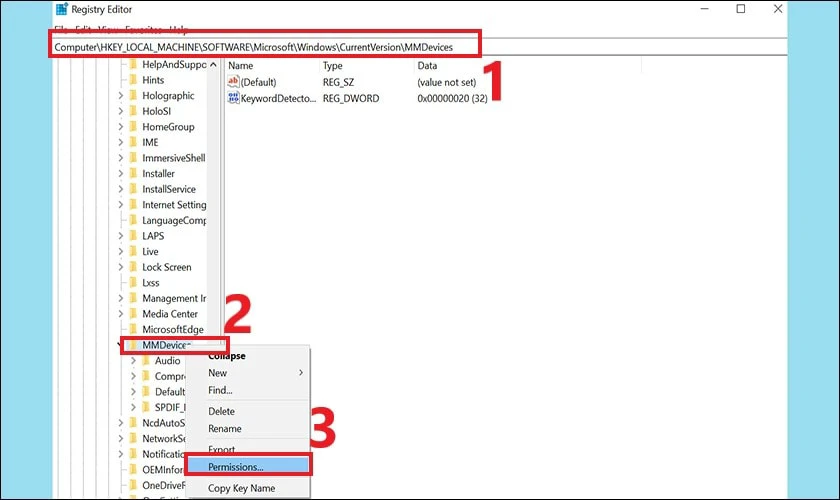The width and height of the screenshot is (840, 500).
Task: Select the Lxss key label
Action: tap(151, 282)
